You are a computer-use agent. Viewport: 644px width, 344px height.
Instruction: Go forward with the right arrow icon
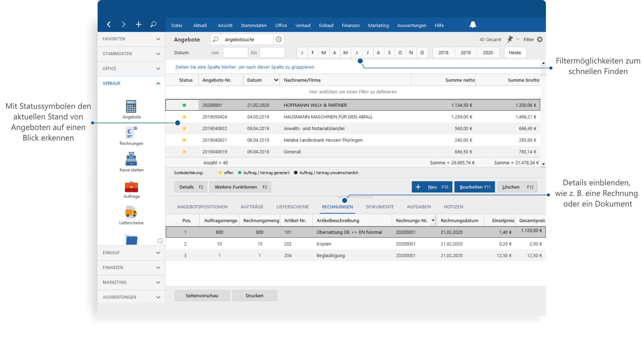(x=124, y=24)
